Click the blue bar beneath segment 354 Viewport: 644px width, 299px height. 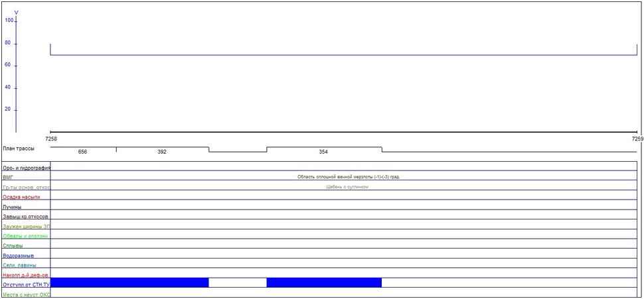(x=324, y=282)
